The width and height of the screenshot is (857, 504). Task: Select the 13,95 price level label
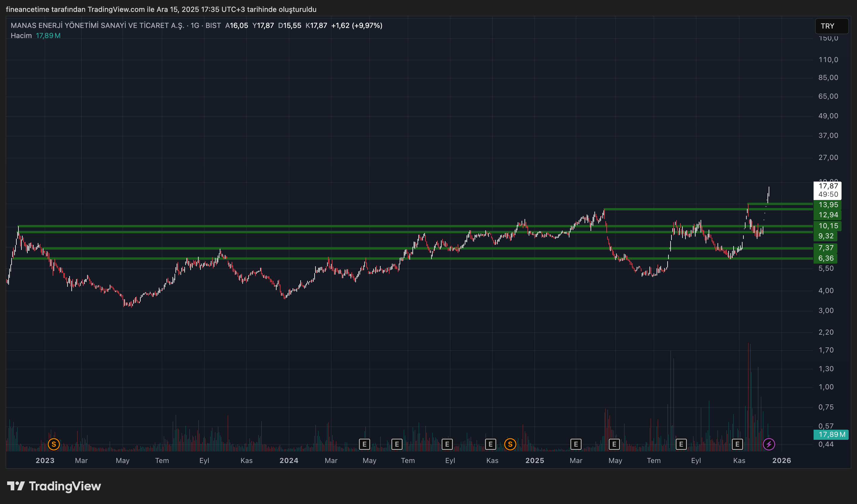(x=828, y=205)
